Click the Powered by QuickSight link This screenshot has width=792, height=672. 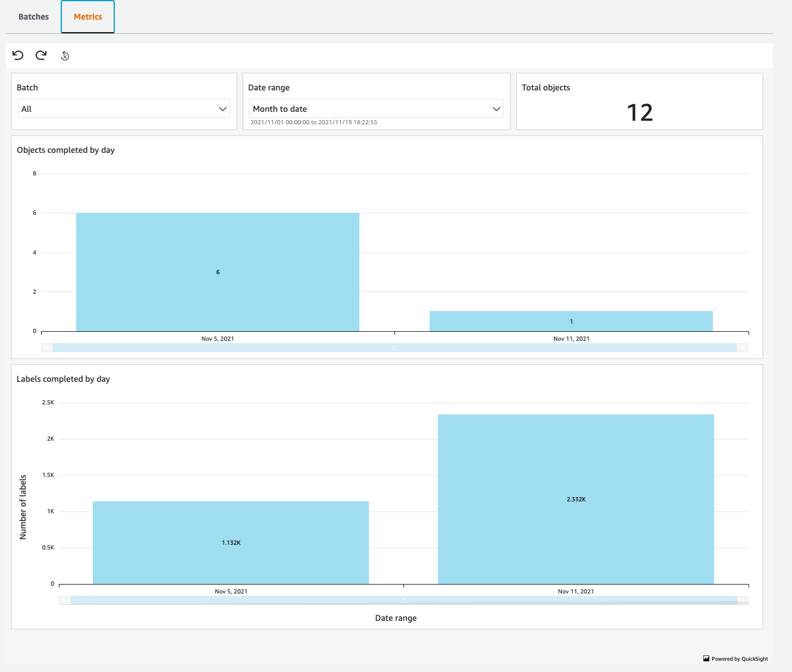(739, 658)
